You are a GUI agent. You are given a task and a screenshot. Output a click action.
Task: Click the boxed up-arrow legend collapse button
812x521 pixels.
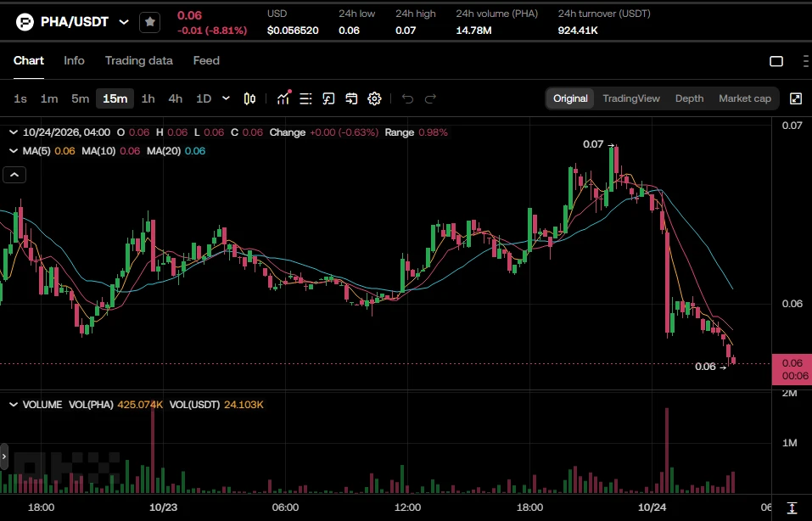point(14,175)
